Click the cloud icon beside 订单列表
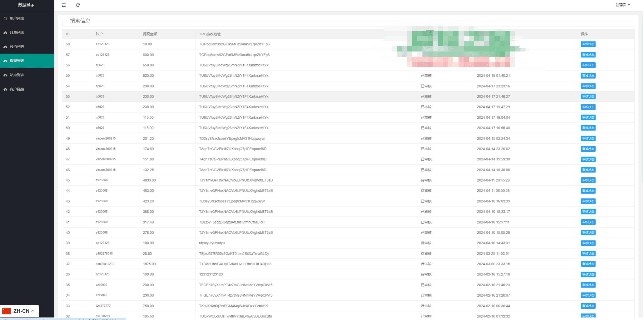 coord(5,33)
